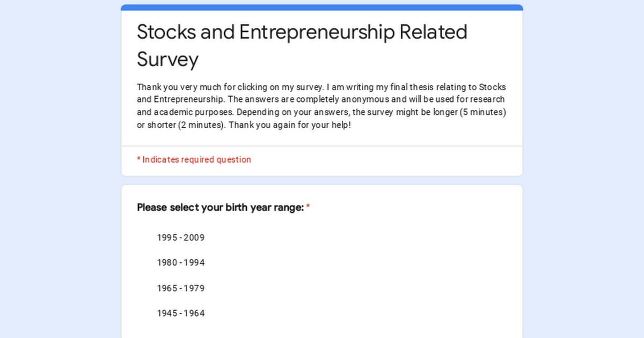The image size is (644, 338).
Task: Select the 1995 - 2009 birth year option
Action: point(181,238)
